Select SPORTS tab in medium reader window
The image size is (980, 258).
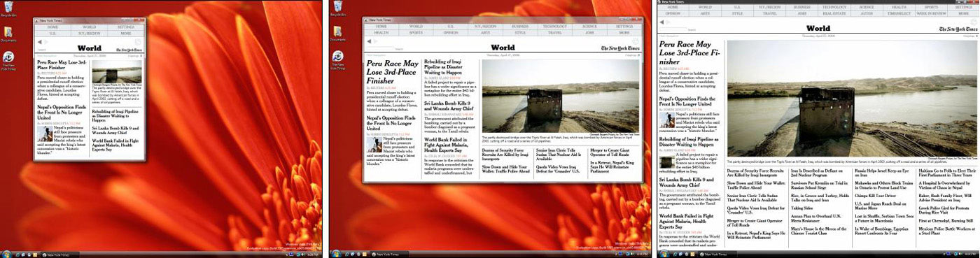(416, 33)
